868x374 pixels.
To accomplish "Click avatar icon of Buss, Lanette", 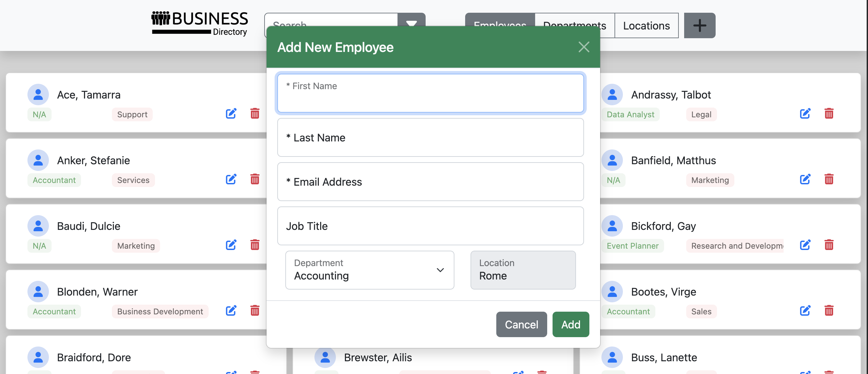I will 612,357.
